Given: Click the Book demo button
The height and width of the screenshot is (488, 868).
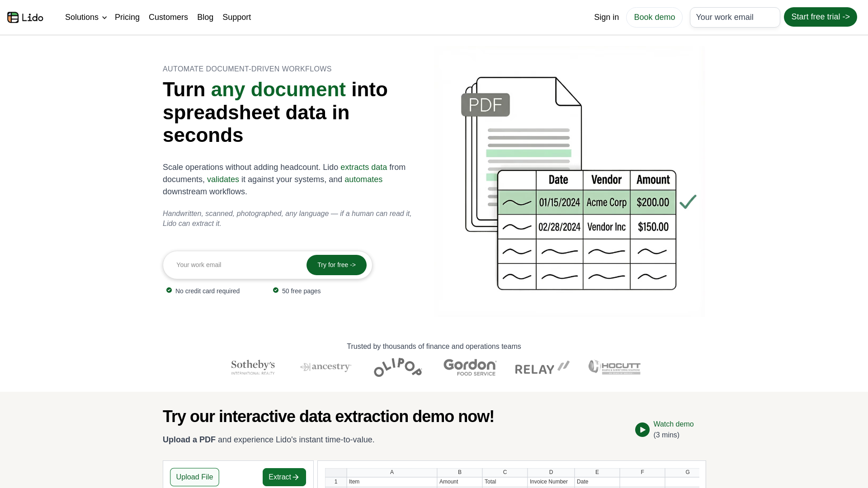Looking at the screenshot, I should click(x=654, y=17).
